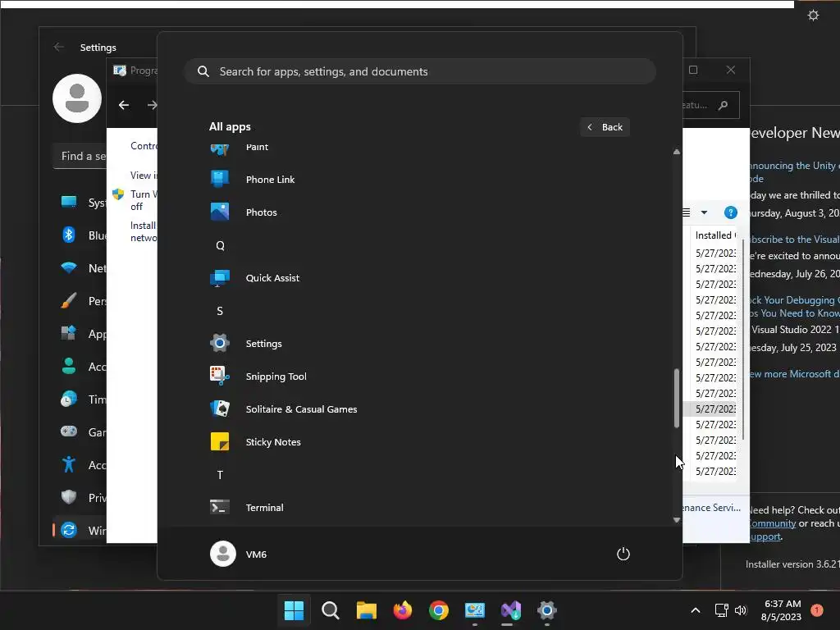Launch Google Chrome from the taskbar

coord(439,610)
